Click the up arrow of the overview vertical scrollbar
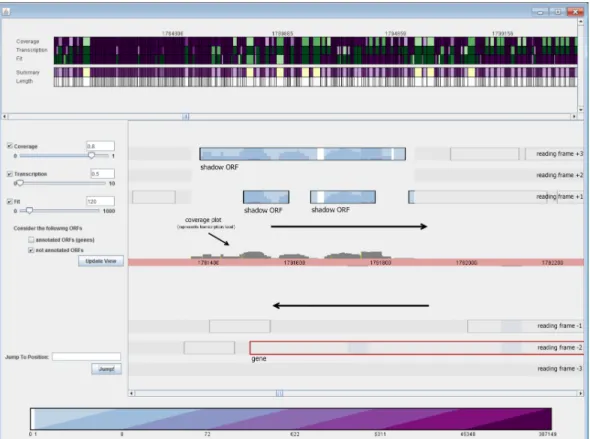This screenshot has height=439, width=590. [580, 22]
